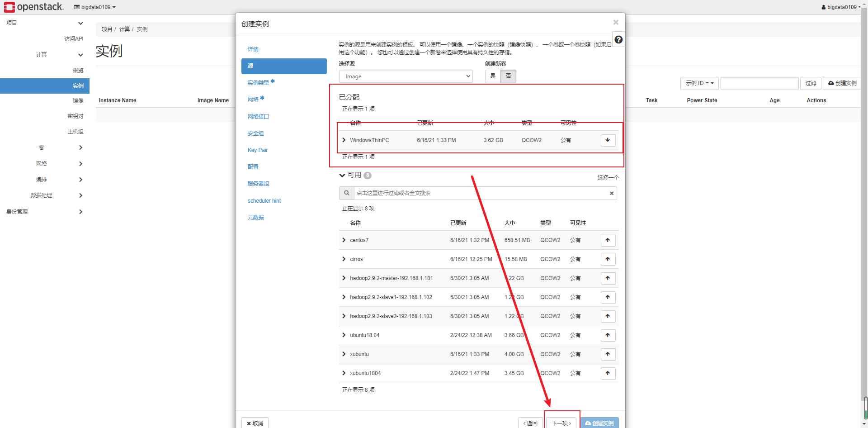Expand the ubuntu18.04 row details
This screenshot has width=868, height=428.
[x=344, y=335]
